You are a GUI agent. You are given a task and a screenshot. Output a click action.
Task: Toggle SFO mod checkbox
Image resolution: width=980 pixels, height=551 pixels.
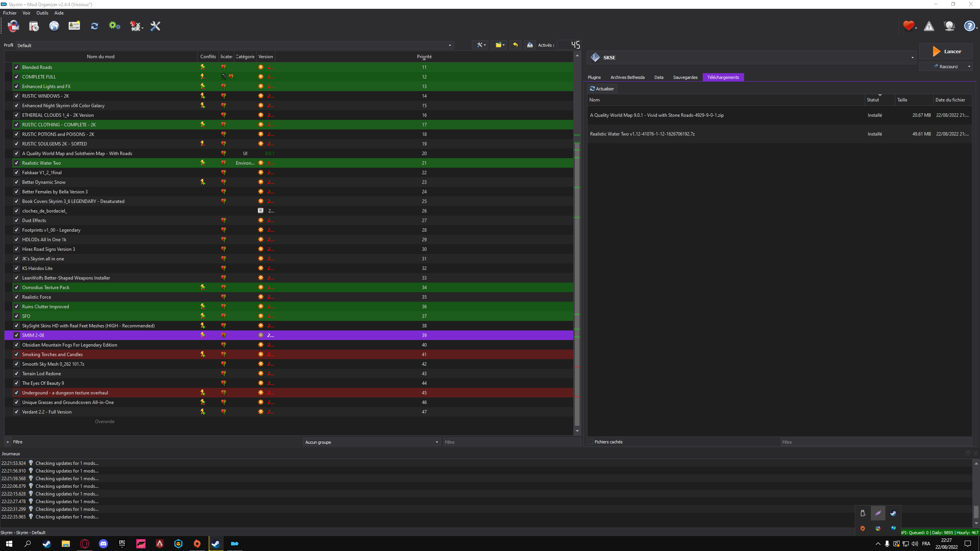(16, 316)
